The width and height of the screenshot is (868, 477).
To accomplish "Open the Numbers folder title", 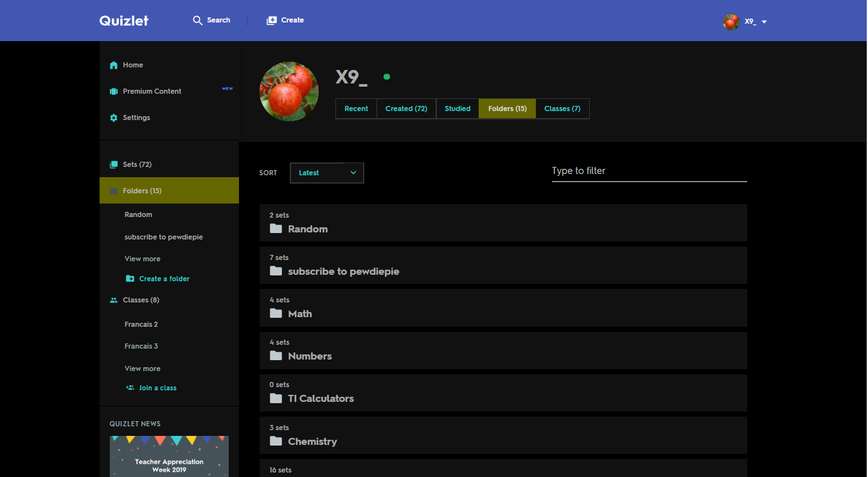I will tap(310, 356).
